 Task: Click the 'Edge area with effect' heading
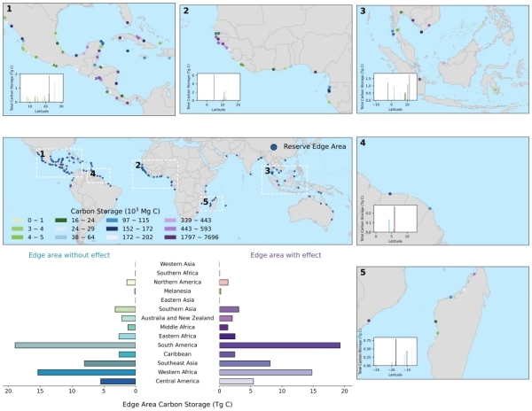tap(286, 255)
